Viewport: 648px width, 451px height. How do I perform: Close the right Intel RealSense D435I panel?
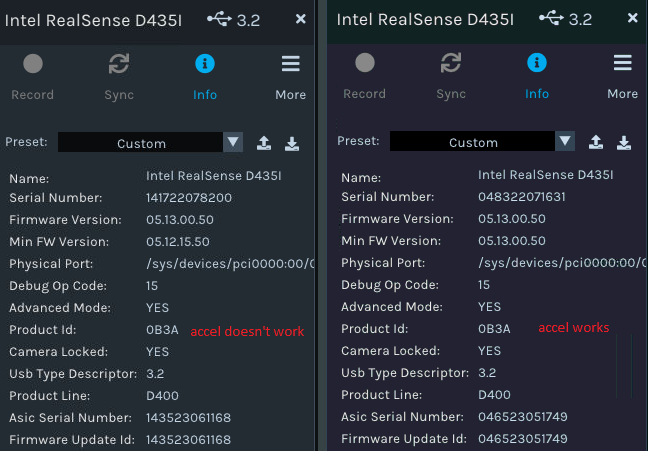633,18
